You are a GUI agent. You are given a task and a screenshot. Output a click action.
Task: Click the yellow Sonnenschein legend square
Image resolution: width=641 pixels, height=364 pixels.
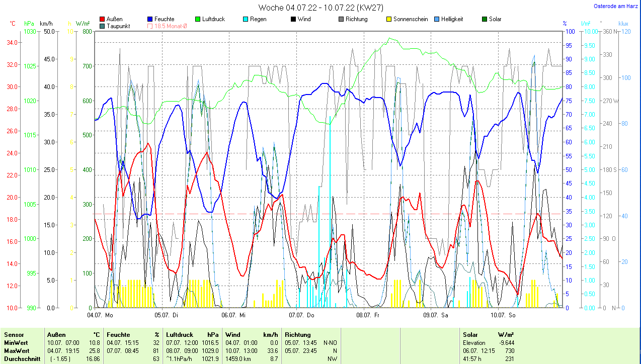pos(389,20)
